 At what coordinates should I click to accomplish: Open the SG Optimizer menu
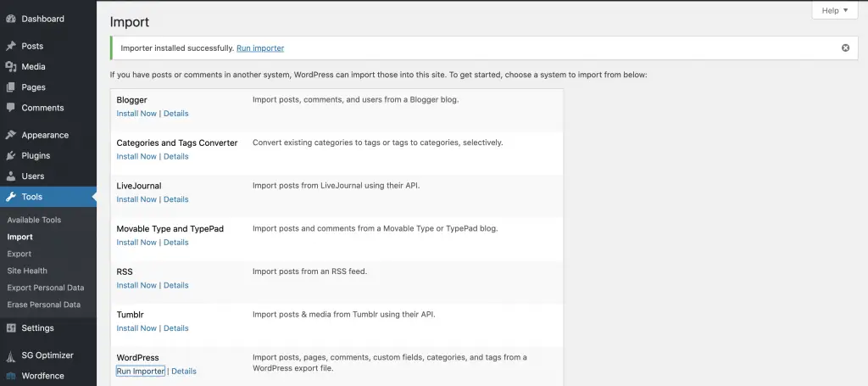tap(47, 355)
